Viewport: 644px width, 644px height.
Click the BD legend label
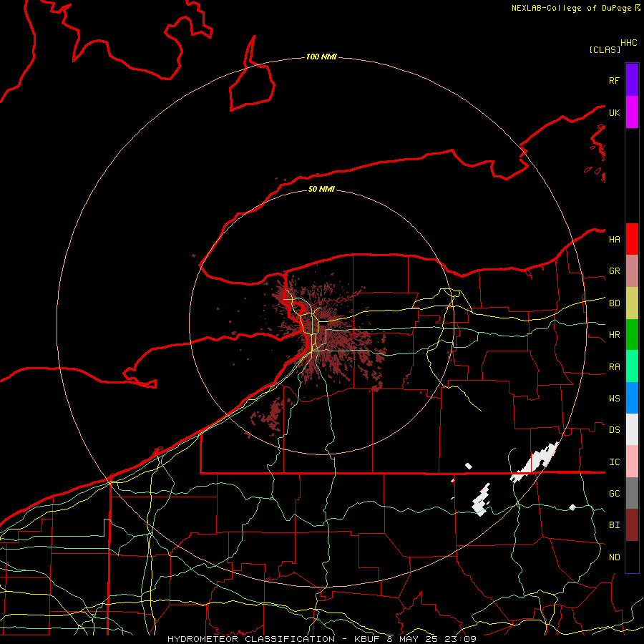pyautogui.click(x=614, y=303)
